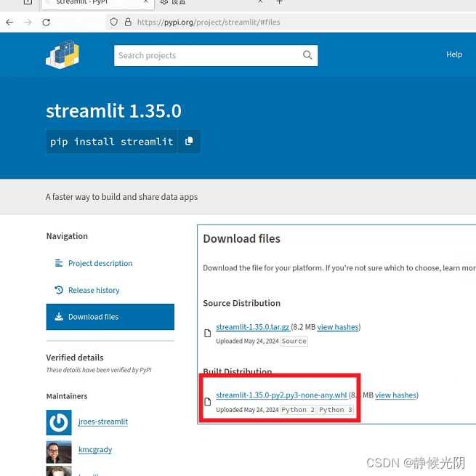Screen dimensions: 476x476
Task: Click the browser forward arrow
Action: 28,22
